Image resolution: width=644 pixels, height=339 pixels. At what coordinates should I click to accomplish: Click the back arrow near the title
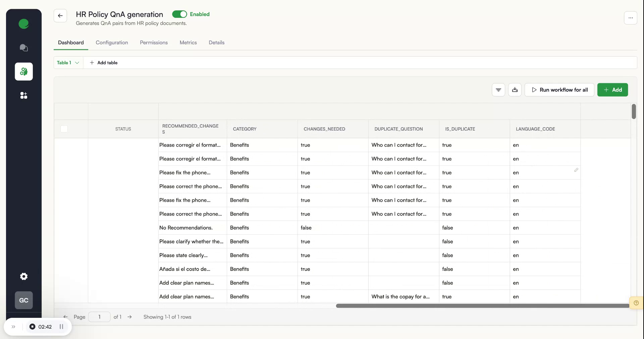click(x=60, y=16)
